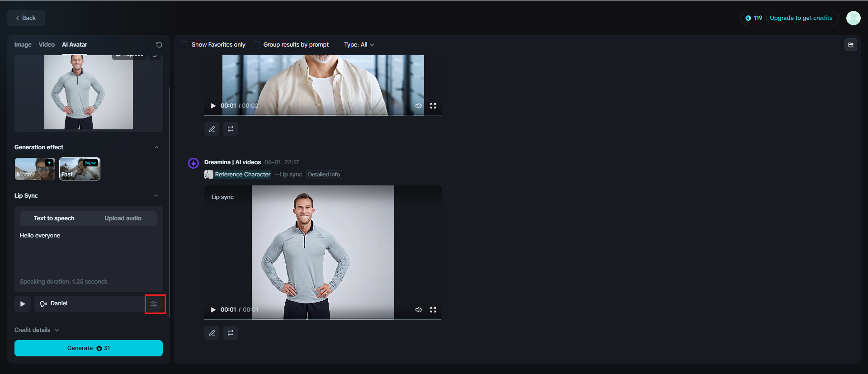This screenshot has width=868, height=374.
Task: Expand Credit details
Action: tap(37, 330)
